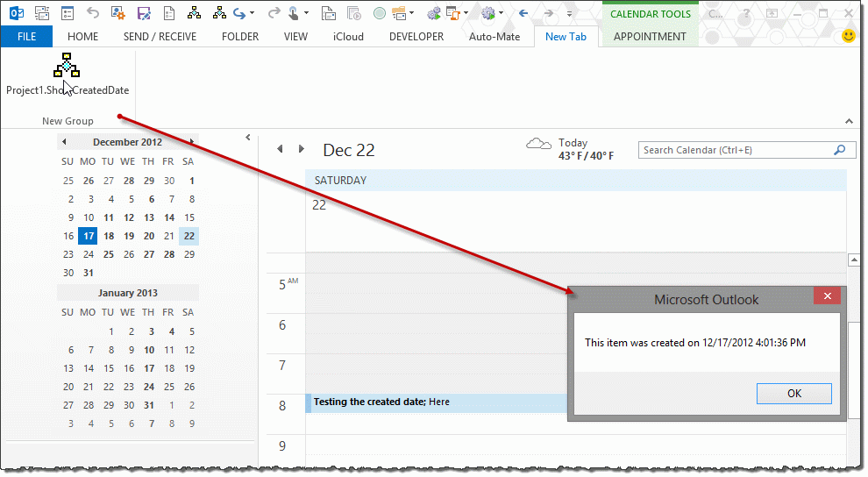Go to next day with right arrow beside Dec 22

301,149
